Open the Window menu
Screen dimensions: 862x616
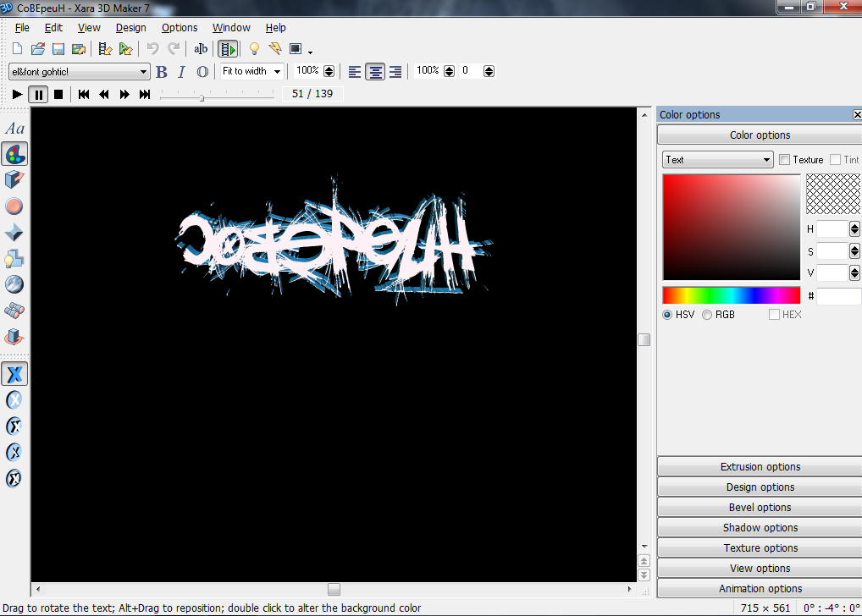231,28
